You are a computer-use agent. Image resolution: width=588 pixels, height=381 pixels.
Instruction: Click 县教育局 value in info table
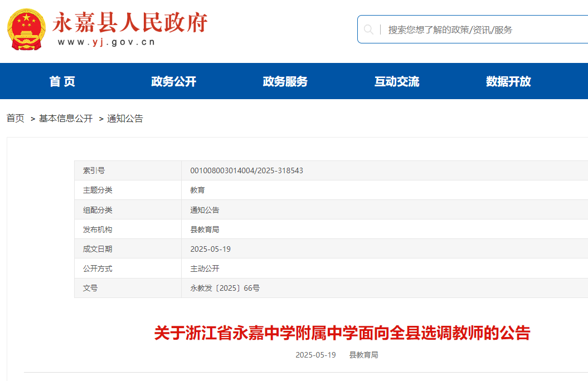(205, 229)
